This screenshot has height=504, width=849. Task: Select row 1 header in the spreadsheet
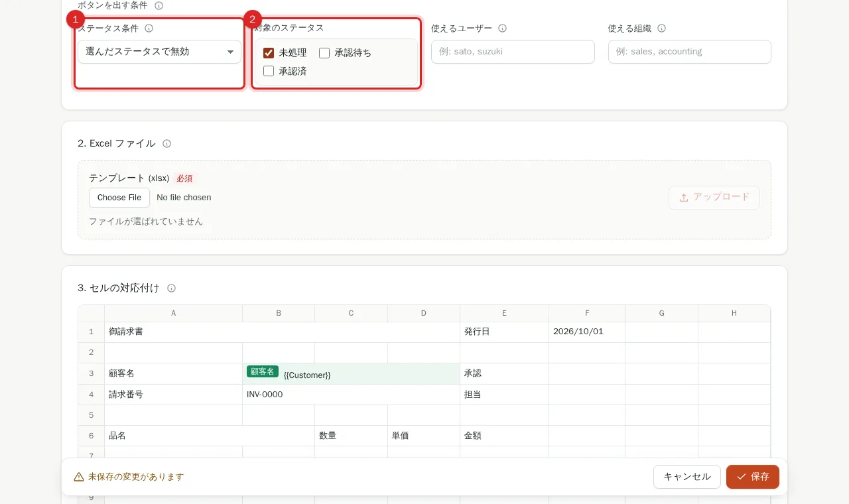point(92,332)
